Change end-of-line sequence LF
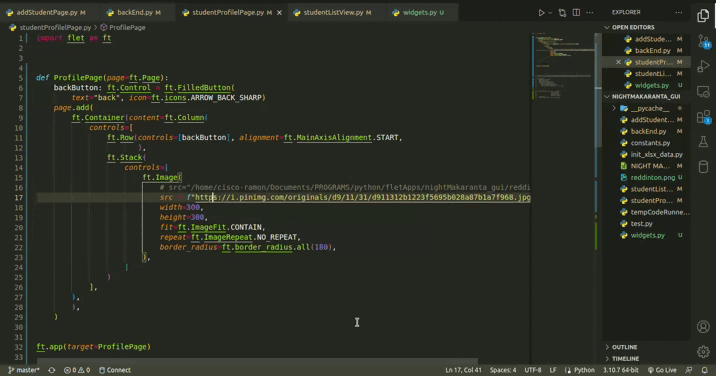Image resolution: width=716 pixels, height=376 pixels. tap(553, 370)
